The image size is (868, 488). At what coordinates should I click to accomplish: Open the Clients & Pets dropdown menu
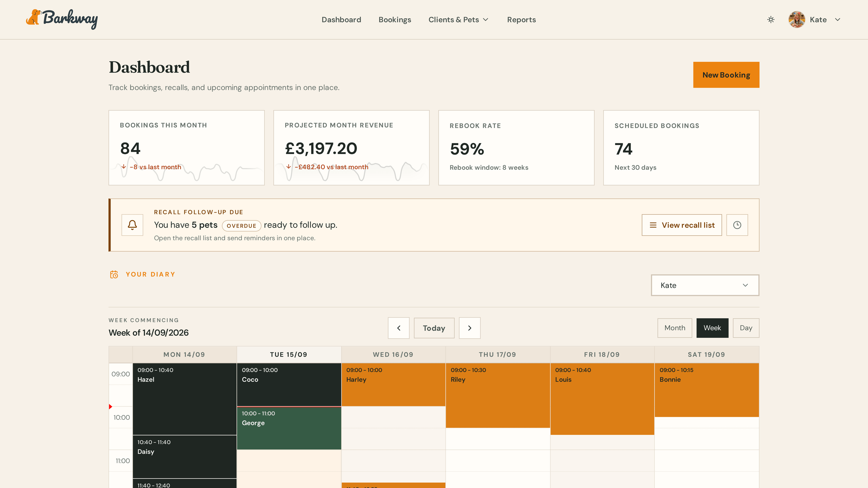click(x=458, y=19)
